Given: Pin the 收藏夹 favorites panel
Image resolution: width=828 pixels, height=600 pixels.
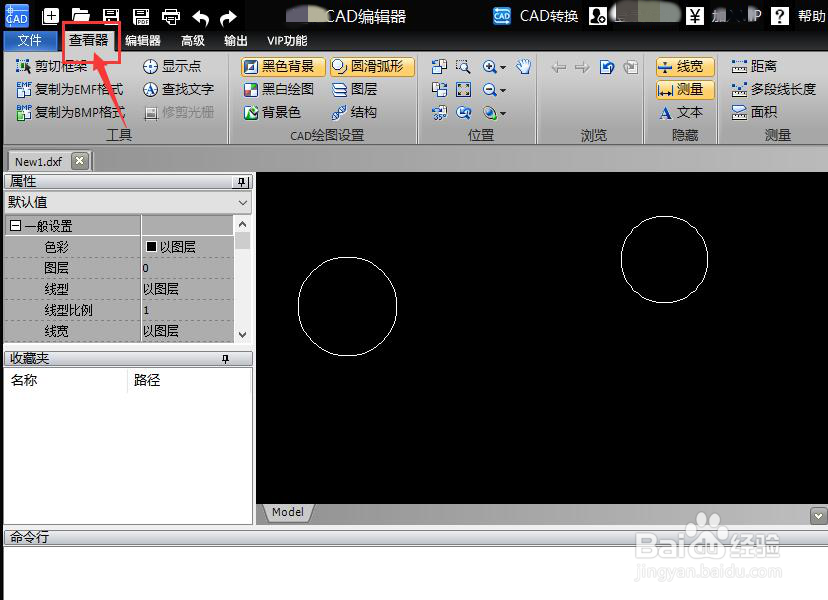Looking at the screenshot, I should [225, 359].
